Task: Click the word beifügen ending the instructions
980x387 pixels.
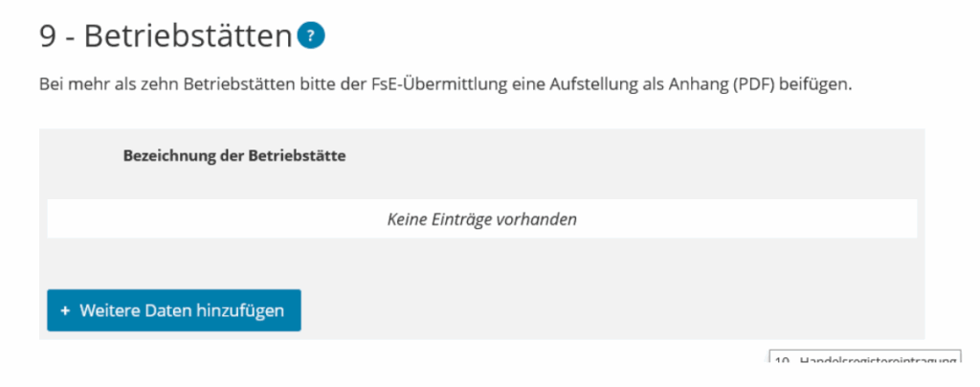Action: 815,84
